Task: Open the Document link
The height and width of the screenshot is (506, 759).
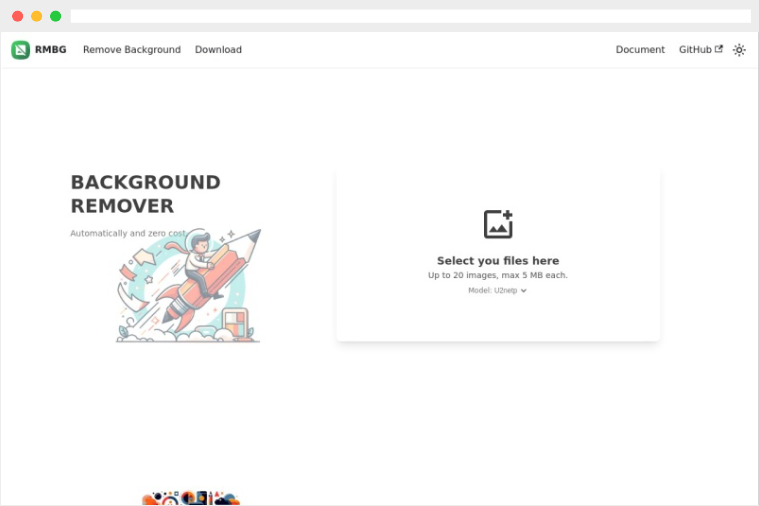Action: (x=640, y=49)
